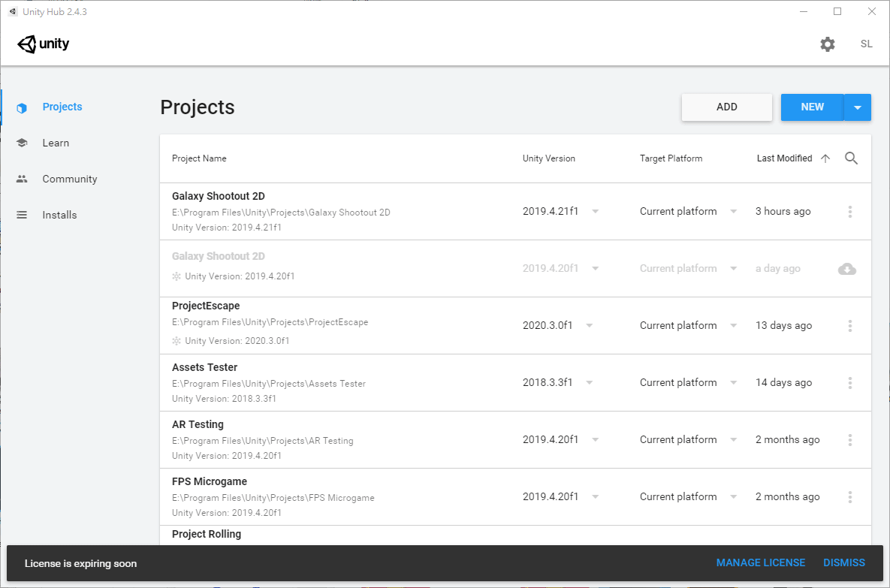This screenshot has height=588, width=890.
Task: Click the Unity Version column header
Action: point(549,158)
